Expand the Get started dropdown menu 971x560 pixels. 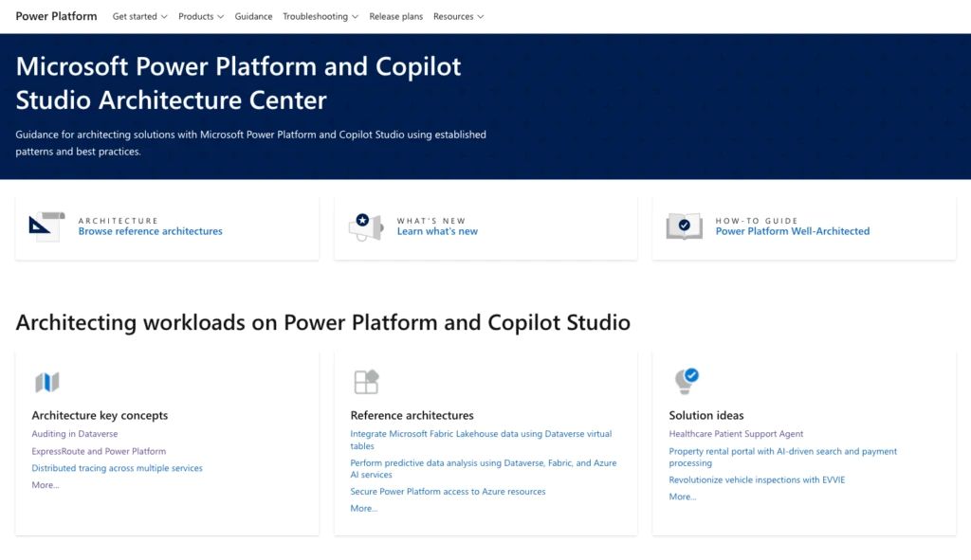pyautogui.click(x=140, y=17)
